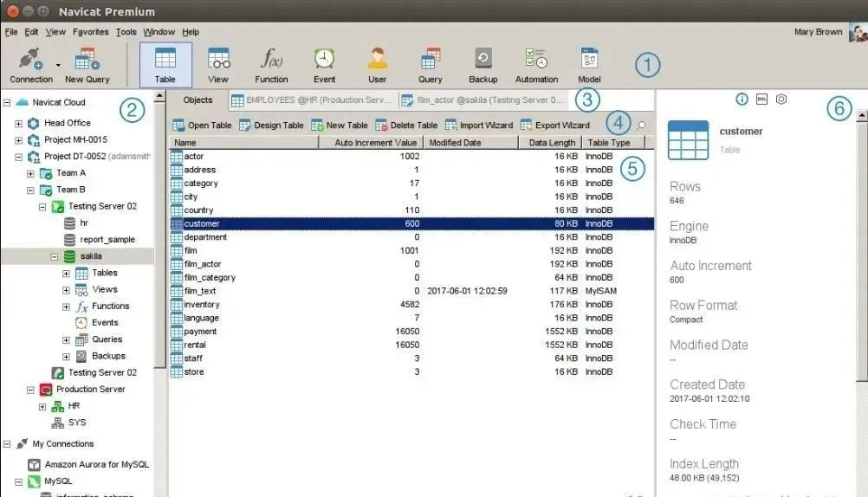Open the Tools menu
This screenshot has width=868, height=497.
126,32
